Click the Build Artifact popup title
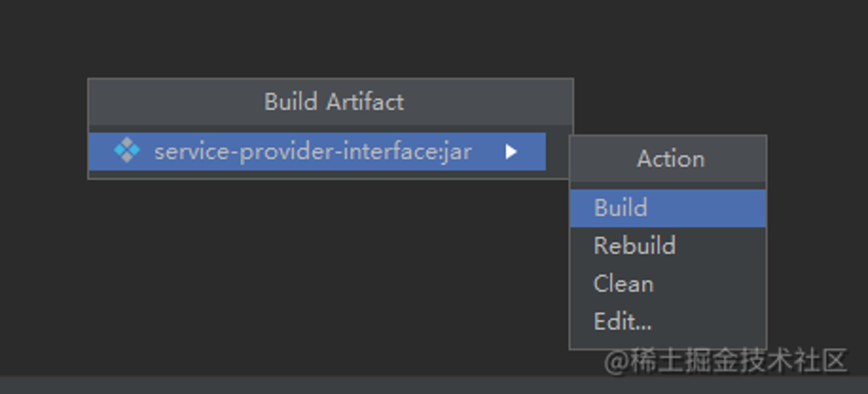868x394 pixels. [x=334, y=102]
